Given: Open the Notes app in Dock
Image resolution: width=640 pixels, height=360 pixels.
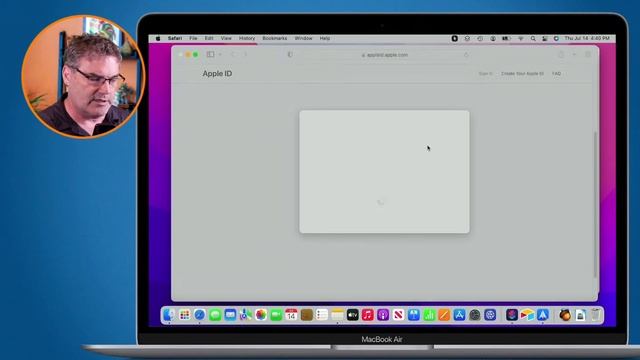Looking at the screenshot, I should click(337, 315).
